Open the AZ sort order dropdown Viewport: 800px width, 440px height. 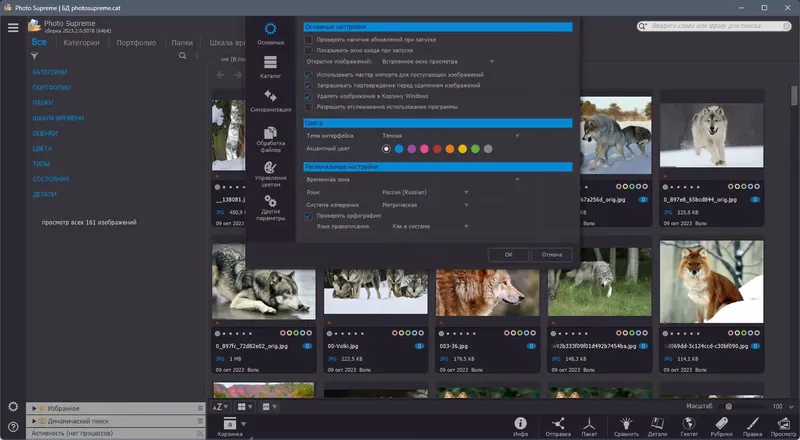pyautogui.click(x=220, y=407)
